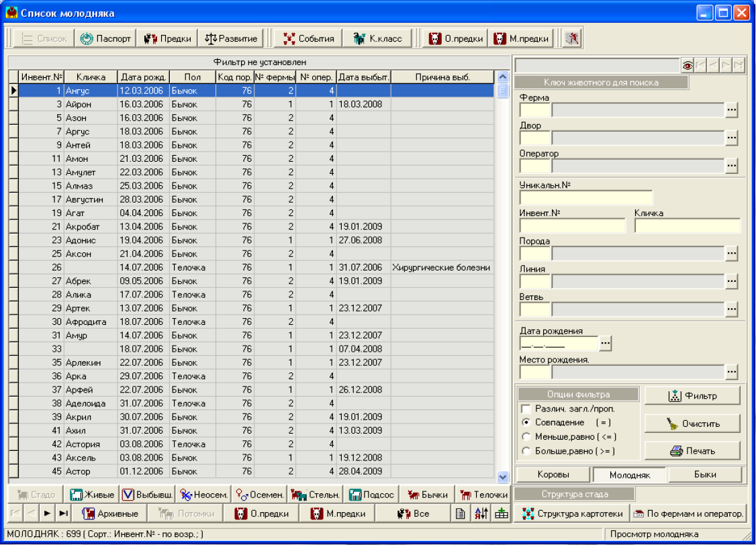756x545 pixels.
Task: Open the Развитие view
Action: pyautogui.click(x=231, y=38)
